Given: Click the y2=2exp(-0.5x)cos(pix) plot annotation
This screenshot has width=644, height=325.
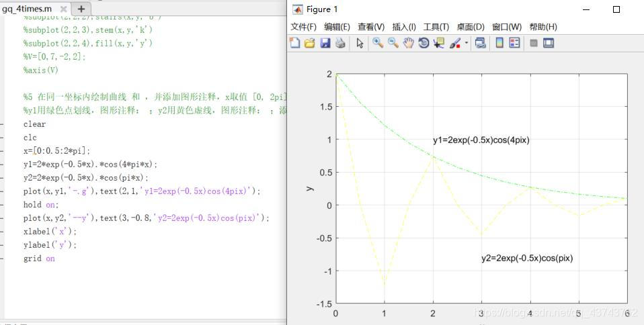Looking at the screenshot, I should click(527, 258).
